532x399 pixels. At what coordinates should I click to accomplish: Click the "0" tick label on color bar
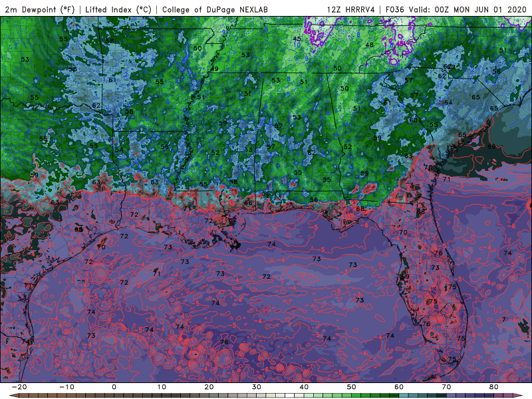pyautogui.click(x=114, y=387)
